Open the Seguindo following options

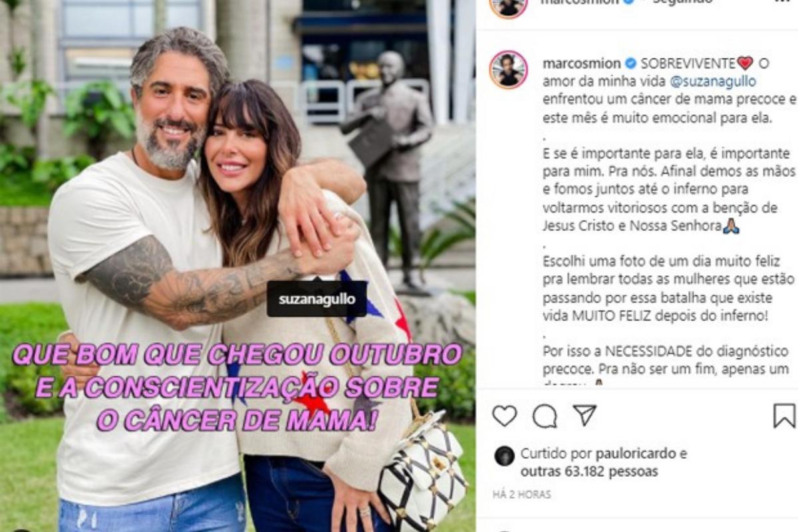tap(682, 2)
